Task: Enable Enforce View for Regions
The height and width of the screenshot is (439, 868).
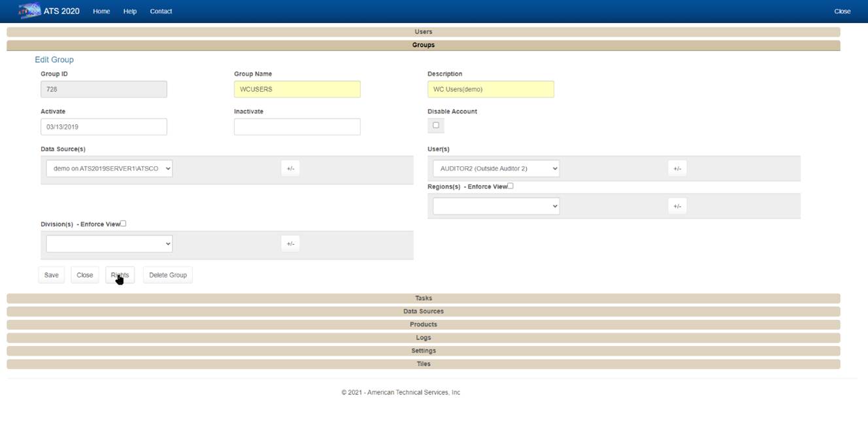Action: [x=509, y=185]
